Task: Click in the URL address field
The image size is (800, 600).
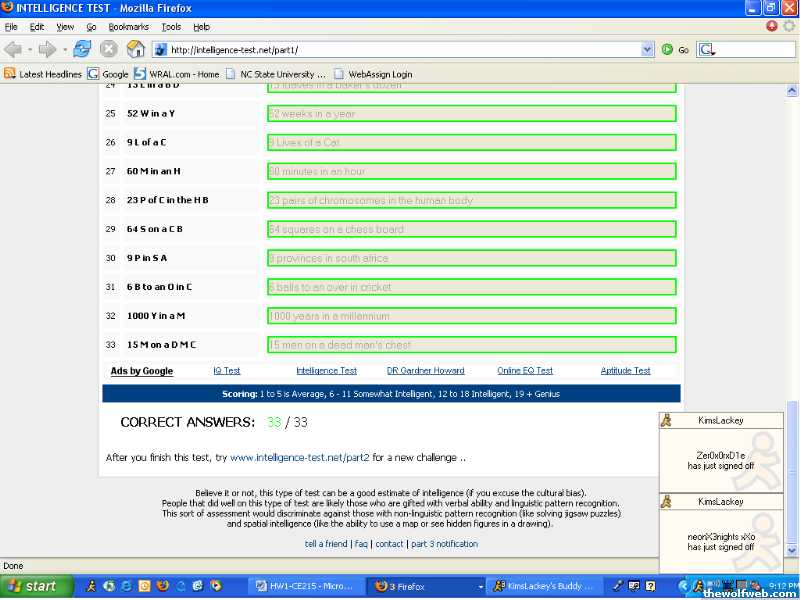Action: (x=400, y=49)
